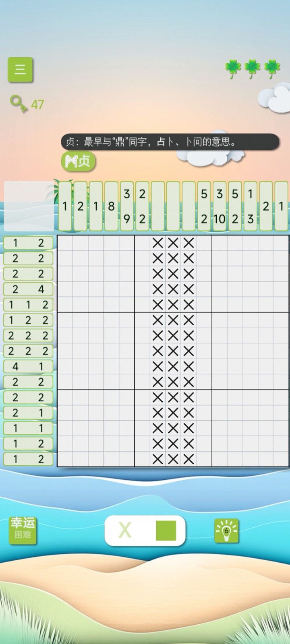The image size is (290, 644).
Task: Tap the last four-leaf clover life
Action: tap(272, 69)
